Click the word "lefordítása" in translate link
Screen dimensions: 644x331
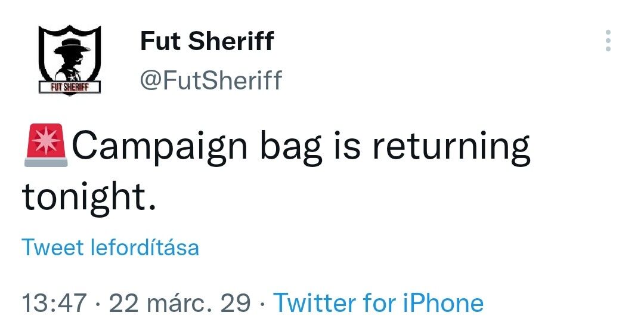[x=144, y=247]
